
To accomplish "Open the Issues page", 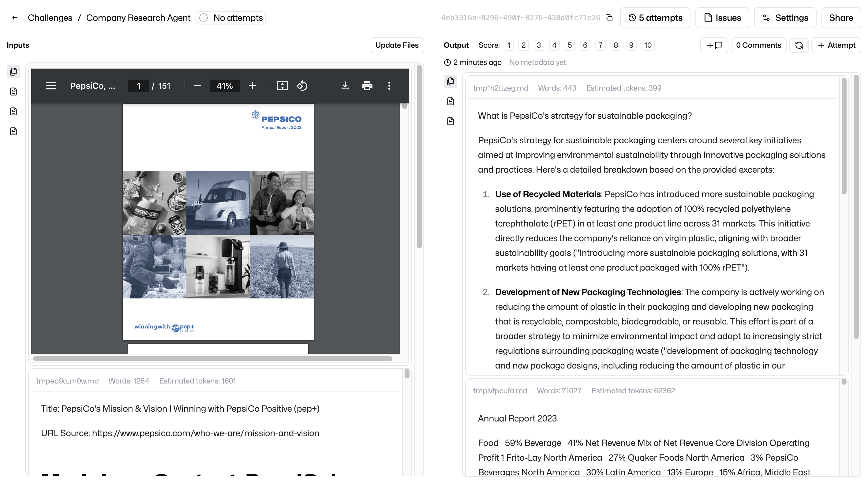I will 722,17.
